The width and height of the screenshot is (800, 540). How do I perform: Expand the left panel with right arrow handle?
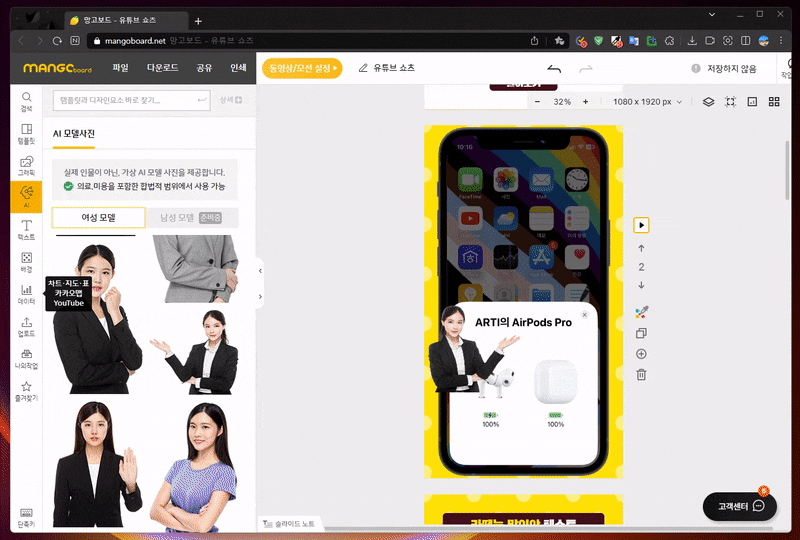(260, 296)
